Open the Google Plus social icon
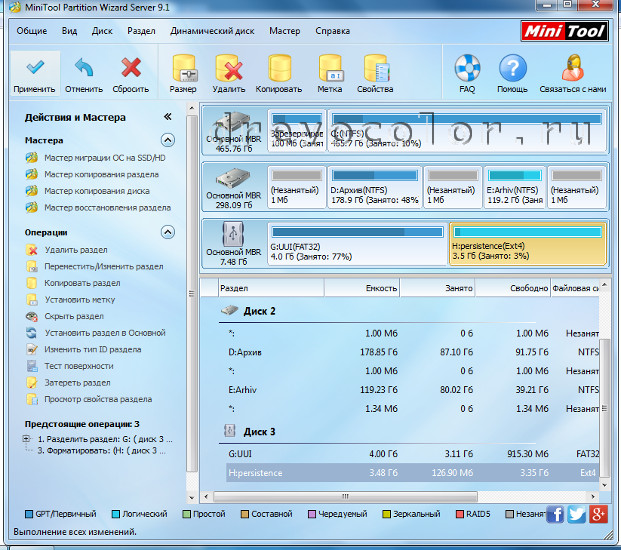The height and width of the screenshot is (550, 621). click(598, 514)
